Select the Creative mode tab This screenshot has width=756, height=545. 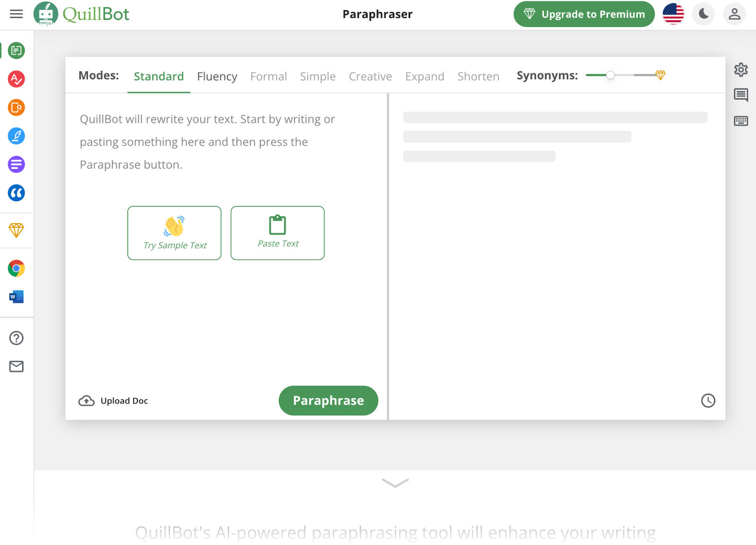tap(370, 77)
